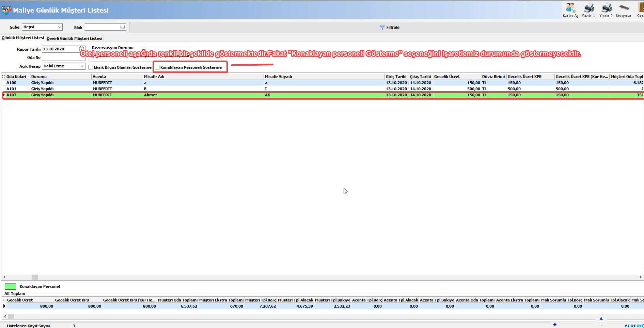Open column chooser icon beside Oda Noları header
The width and height of the screenshot is (644, 328).
[3, 77]
